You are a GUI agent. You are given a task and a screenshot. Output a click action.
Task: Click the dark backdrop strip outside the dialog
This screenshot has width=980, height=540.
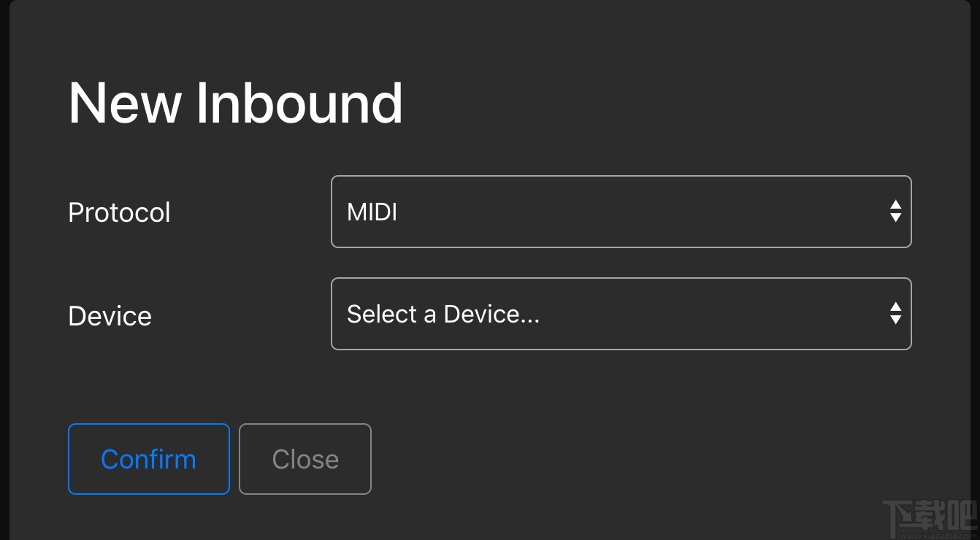[x=4, y=270]
